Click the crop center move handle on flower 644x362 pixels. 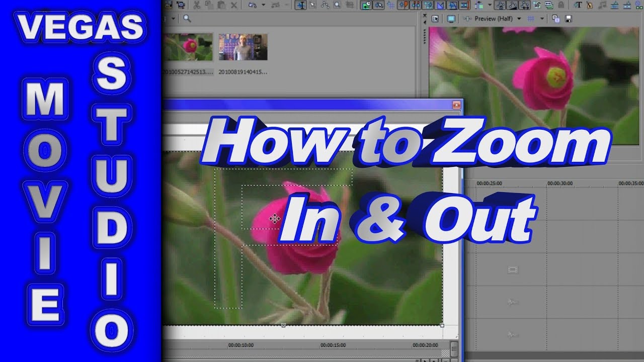click(x=274, y=218)
